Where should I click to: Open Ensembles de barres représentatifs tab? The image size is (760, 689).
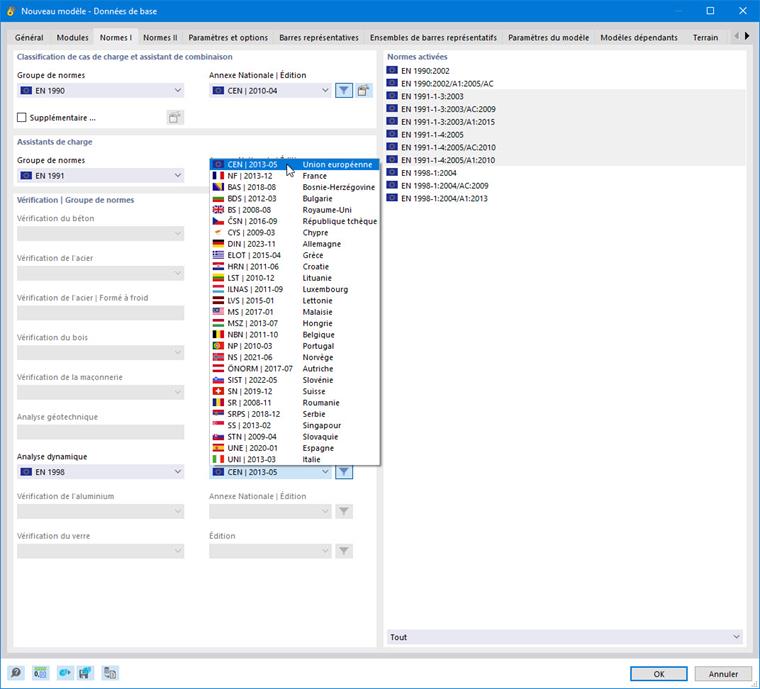point(433,37)
